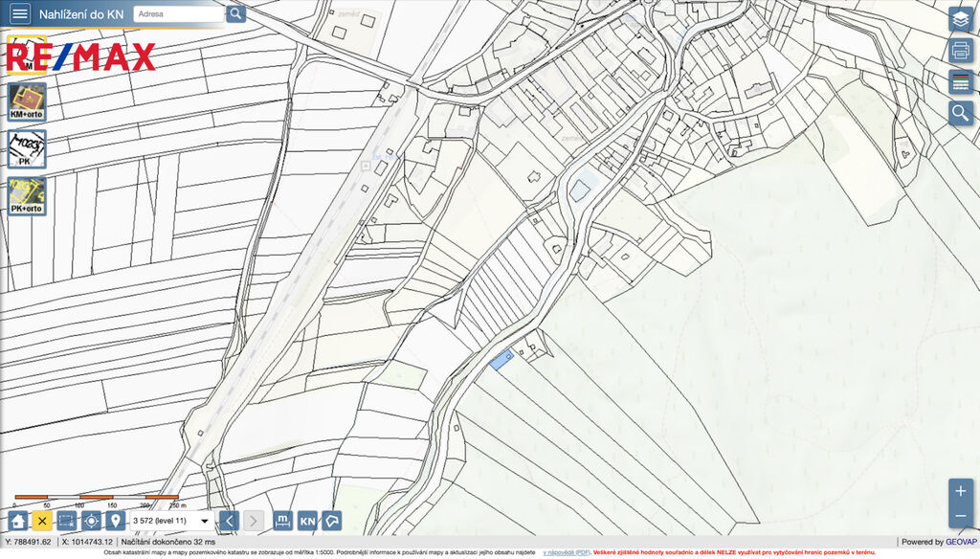980x559 pixels.
Task: Open the search tool on the right
Action: click(960, 113)
